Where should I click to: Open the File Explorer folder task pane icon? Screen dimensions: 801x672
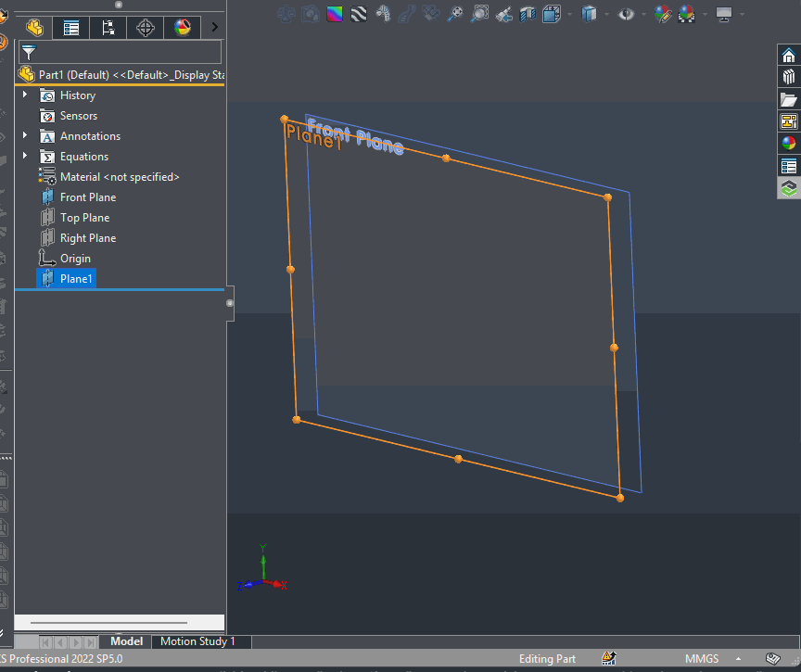tap(788, 100)
